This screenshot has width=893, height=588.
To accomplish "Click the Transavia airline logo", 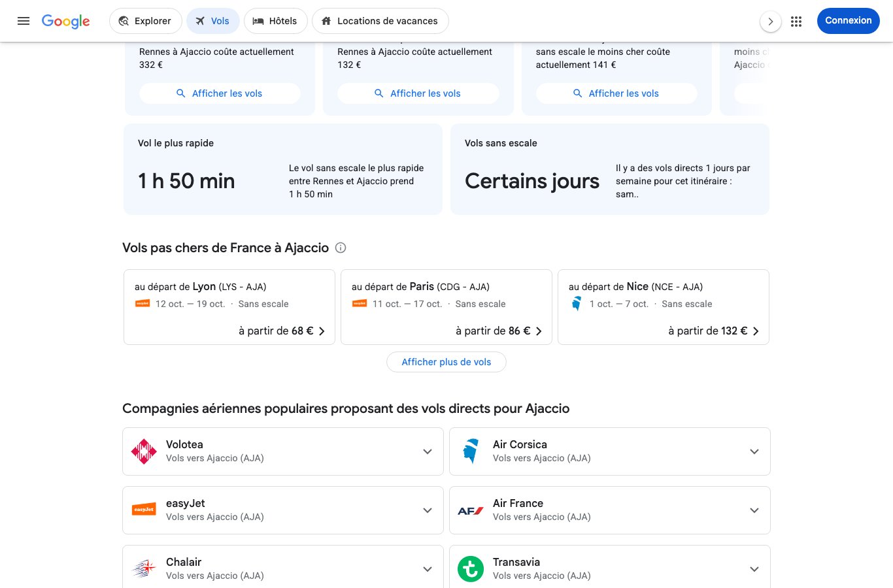I will click(x=471, y=569).
